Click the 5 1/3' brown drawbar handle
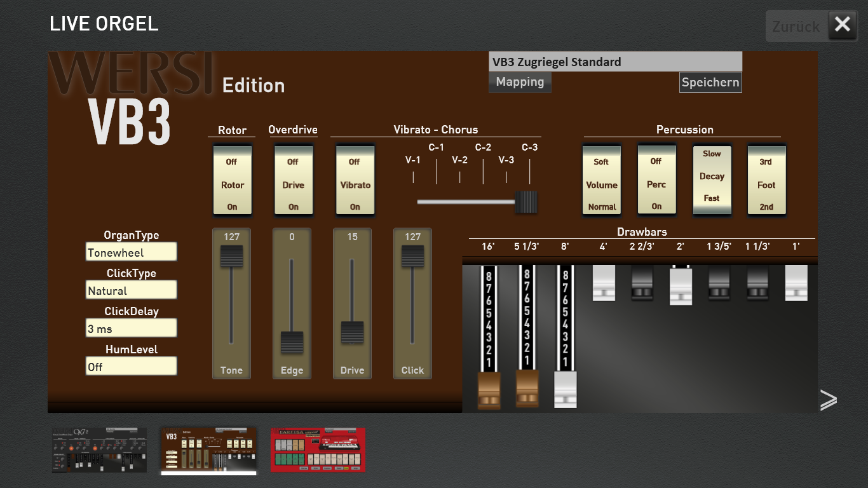This screenshot has height=488, width=868. click(527, 388)
